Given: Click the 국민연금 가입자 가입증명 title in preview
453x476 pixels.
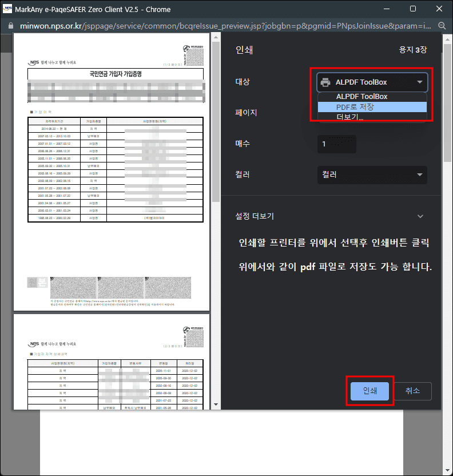Looking at the screenshot, I should tap(116, 74).
